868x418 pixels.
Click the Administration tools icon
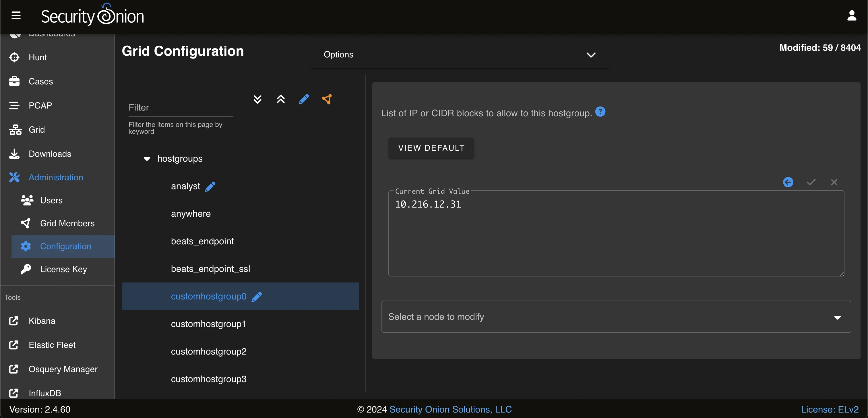[14, 177]
